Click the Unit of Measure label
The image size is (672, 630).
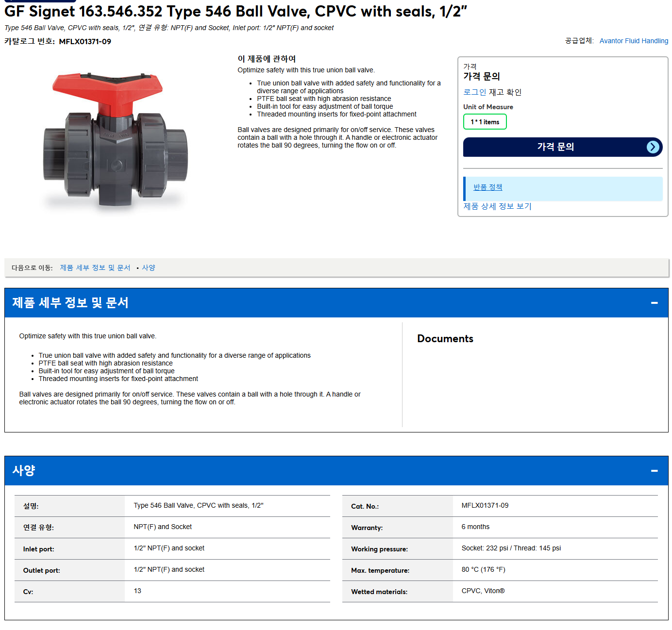point(488,107)
